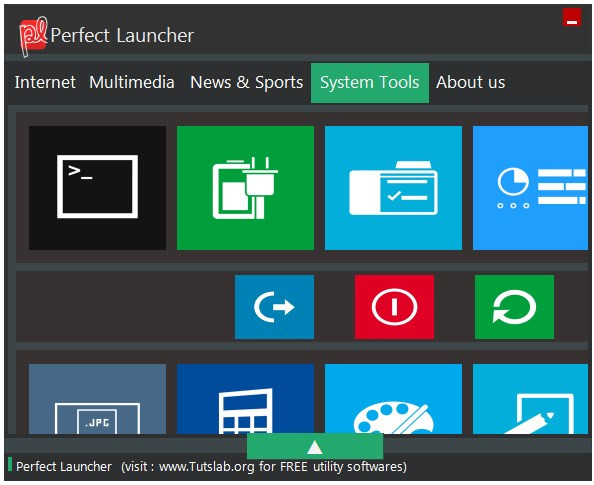This screenshot has width=594, height=485.
Task: Click the Perfect Launcher logo icon
Action: pyautogui.click(x=33, y=36)
